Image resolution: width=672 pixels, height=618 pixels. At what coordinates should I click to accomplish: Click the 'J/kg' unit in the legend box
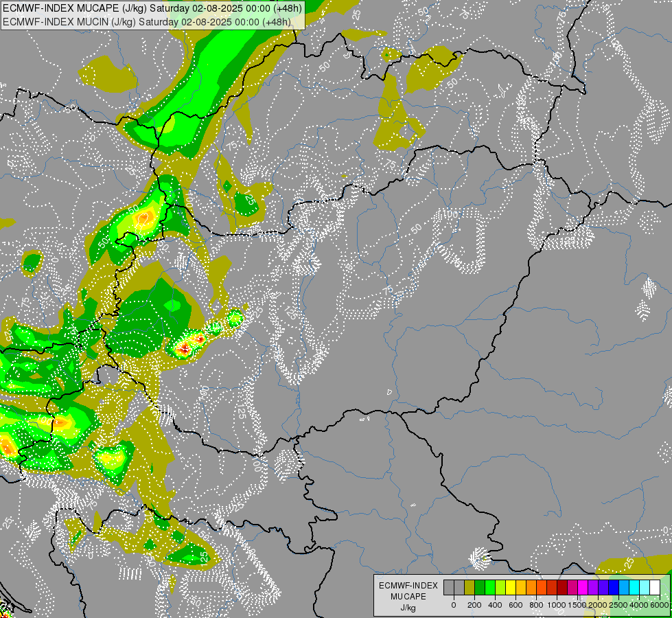point(408,608)
